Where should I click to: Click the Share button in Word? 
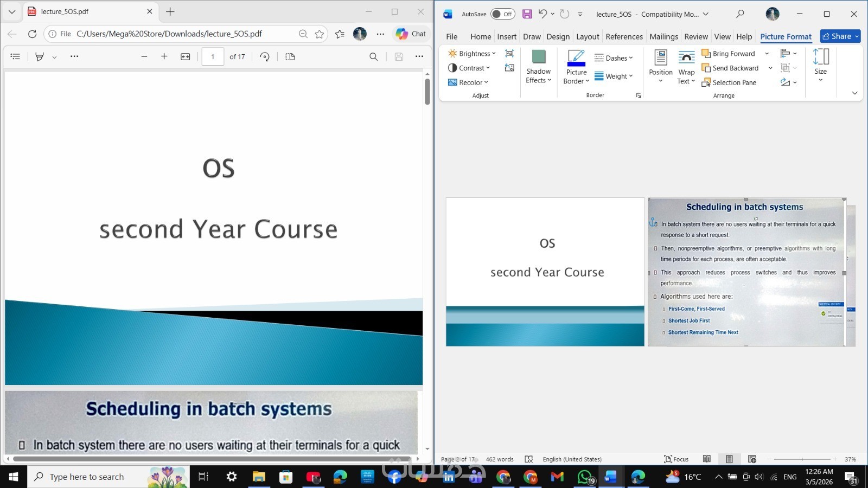tap(840, 36)
